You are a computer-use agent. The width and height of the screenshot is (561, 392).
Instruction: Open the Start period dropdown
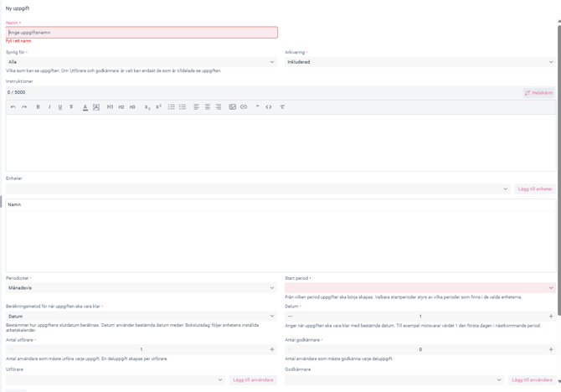tap(419, 288)
